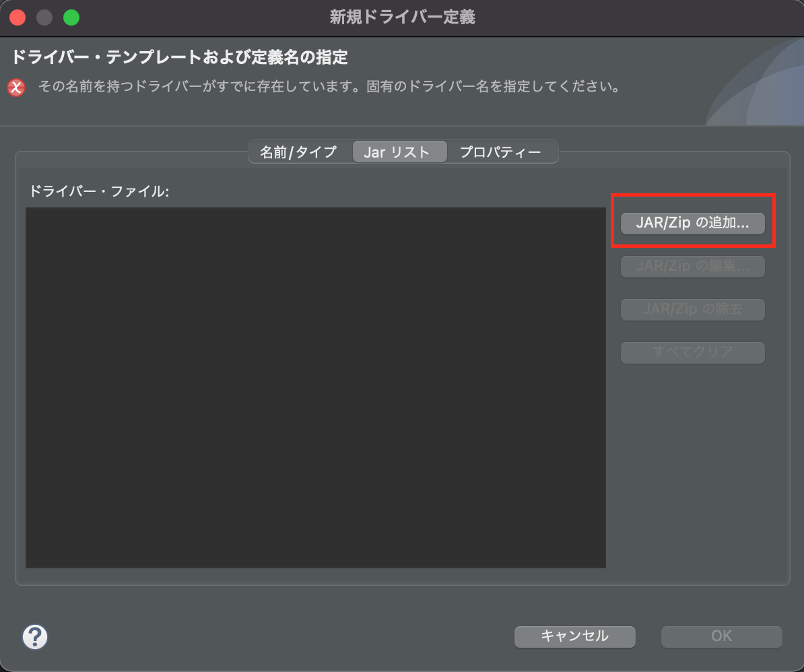Click the ドライバー・テンプレートおよび定義名の指定 heading
This screenshot has height=672, width=804.
tap(179, 57)
